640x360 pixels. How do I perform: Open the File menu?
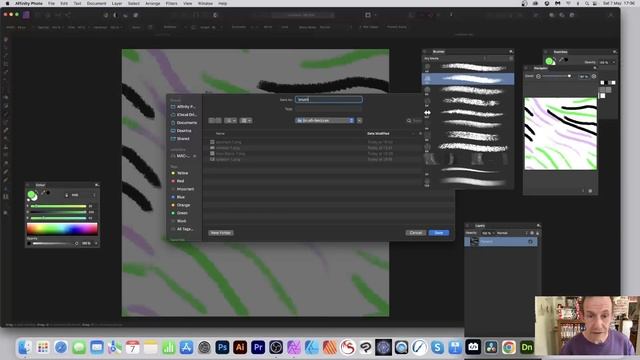51,3
